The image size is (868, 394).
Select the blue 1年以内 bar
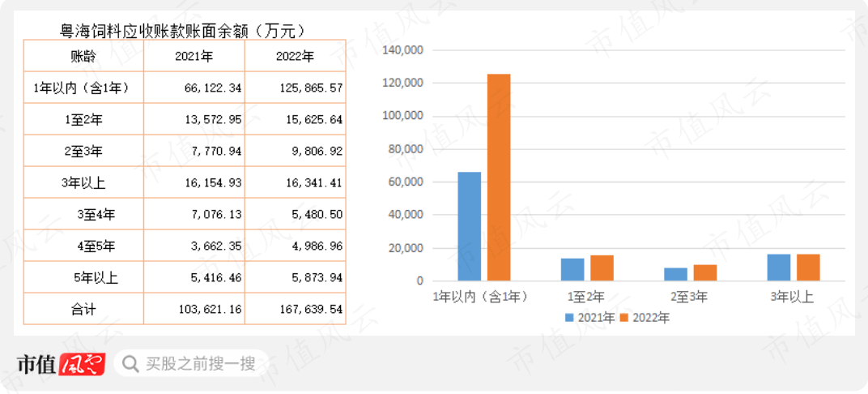click(x=470, y=226)
